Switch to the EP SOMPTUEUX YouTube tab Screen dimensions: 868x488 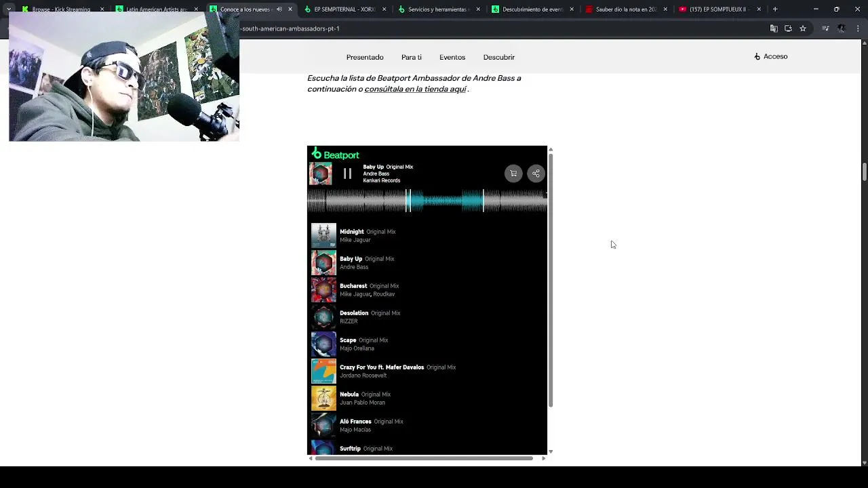point(719,9)
